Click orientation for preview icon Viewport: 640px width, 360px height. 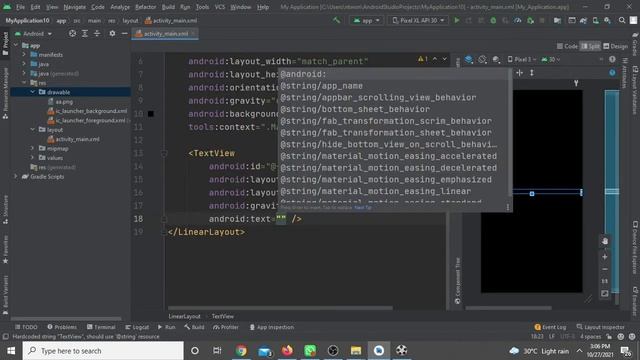click(482, 60)
